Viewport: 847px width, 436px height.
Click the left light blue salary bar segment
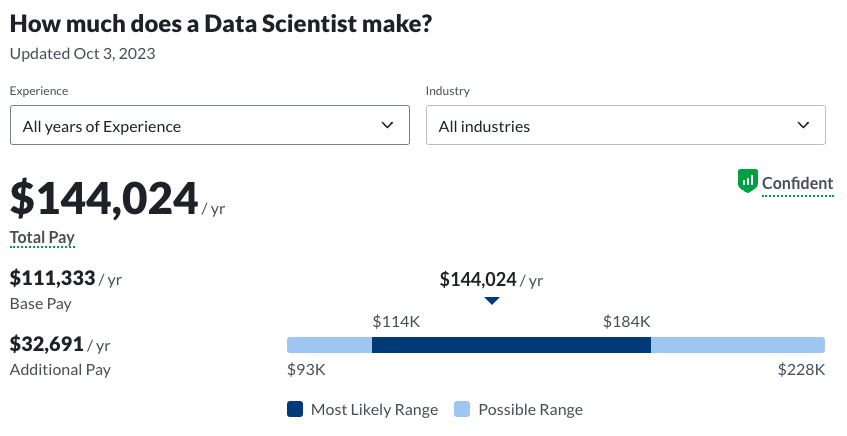[x=329, y=345]
